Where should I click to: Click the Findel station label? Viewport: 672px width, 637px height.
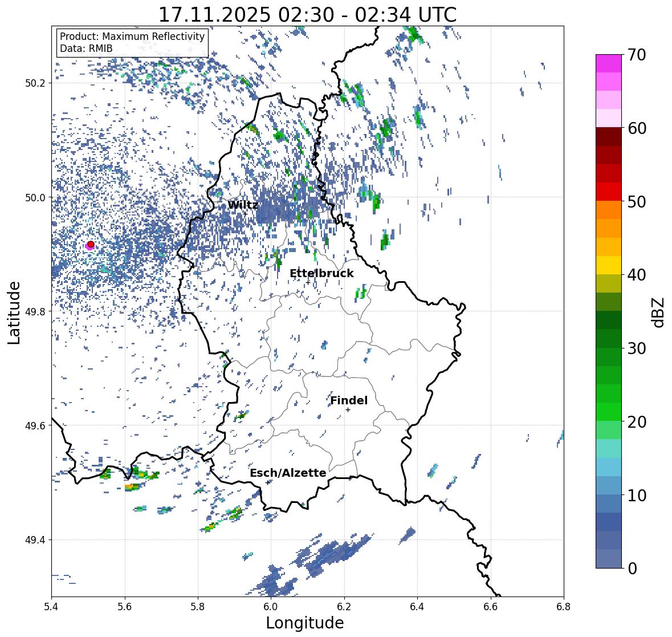(x=349, y=400)
